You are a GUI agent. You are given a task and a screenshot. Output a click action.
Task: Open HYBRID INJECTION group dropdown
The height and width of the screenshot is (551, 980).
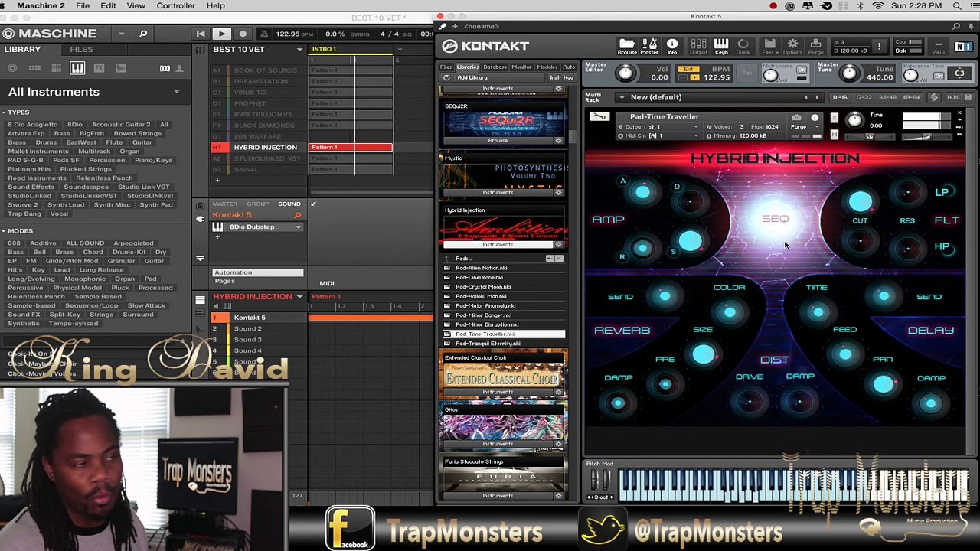click(299, 297)
